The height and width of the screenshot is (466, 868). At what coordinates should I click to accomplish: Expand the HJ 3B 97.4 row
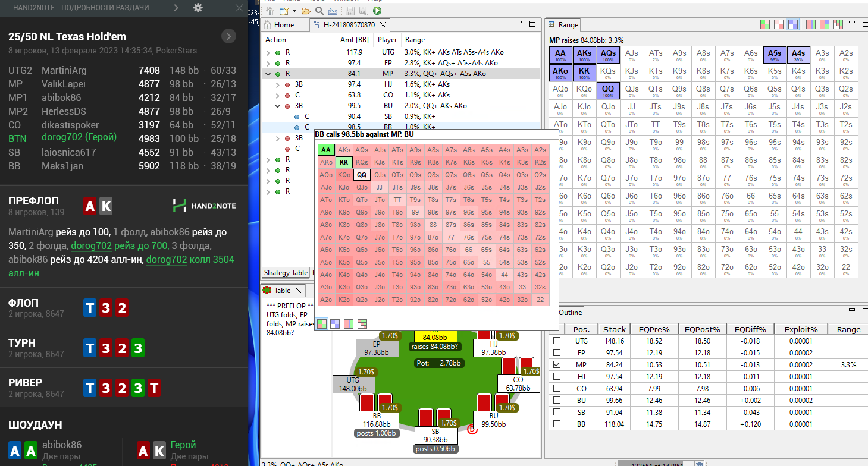(278, 84)
